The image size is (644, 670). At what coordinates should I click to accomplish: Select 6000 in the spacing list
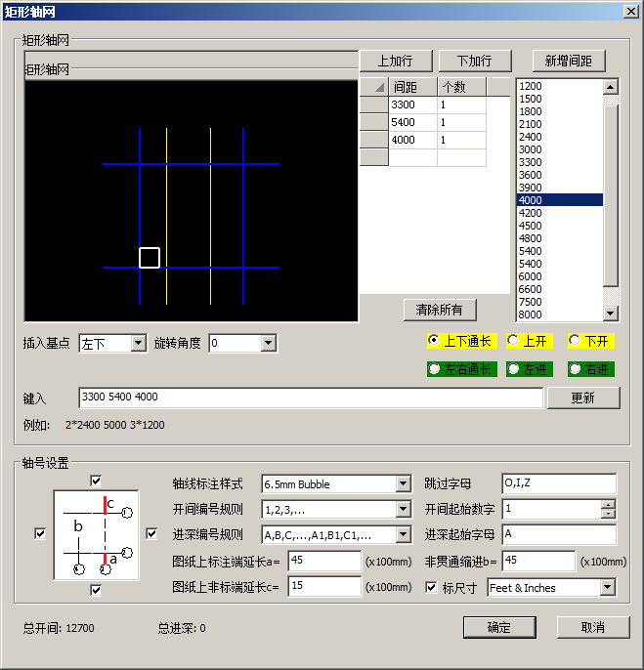click(560, 276)
